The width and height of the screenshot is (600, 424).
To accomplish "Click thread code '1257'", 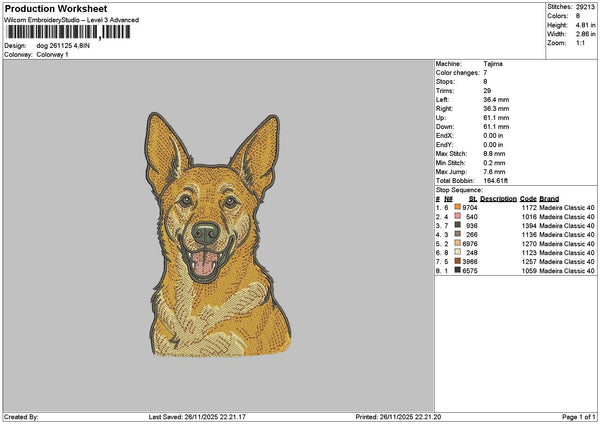I will point(530,262).
